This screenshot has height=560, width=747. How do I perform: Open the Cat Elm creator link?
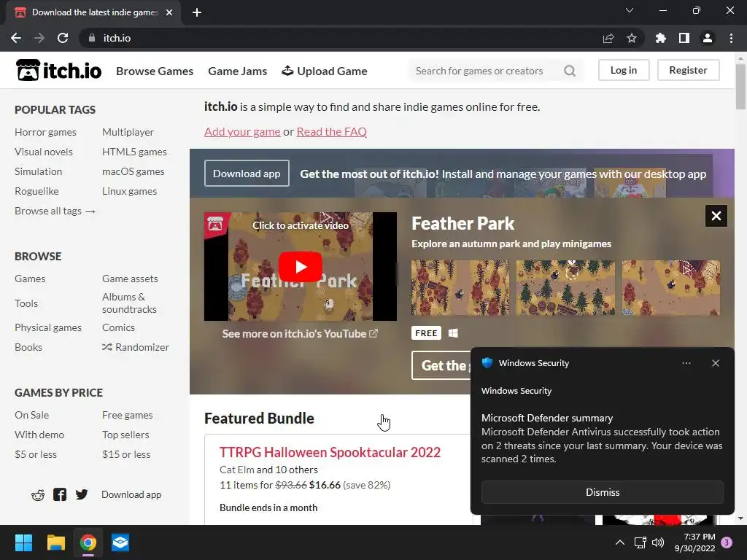coord(237,470)
